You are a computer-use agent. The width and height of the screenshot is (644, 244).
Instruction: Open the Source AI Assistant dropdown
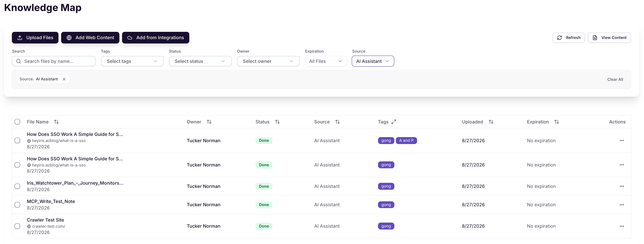point(373,61)
